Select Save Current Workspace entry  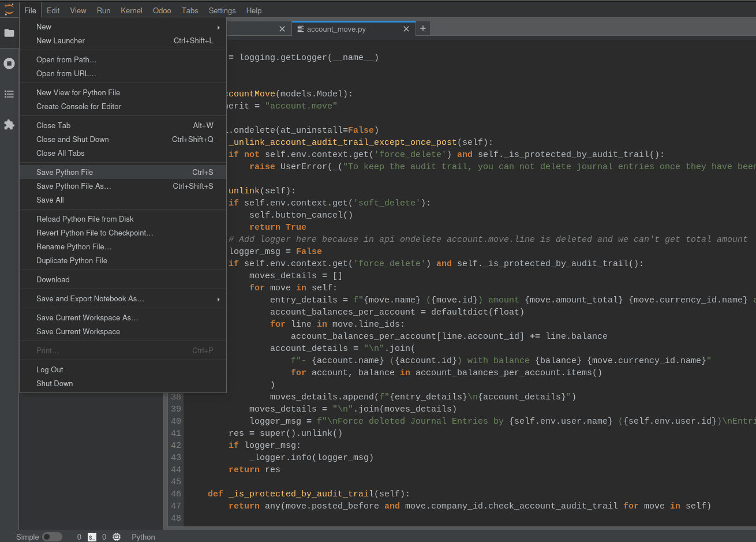(x=123, y=332)
